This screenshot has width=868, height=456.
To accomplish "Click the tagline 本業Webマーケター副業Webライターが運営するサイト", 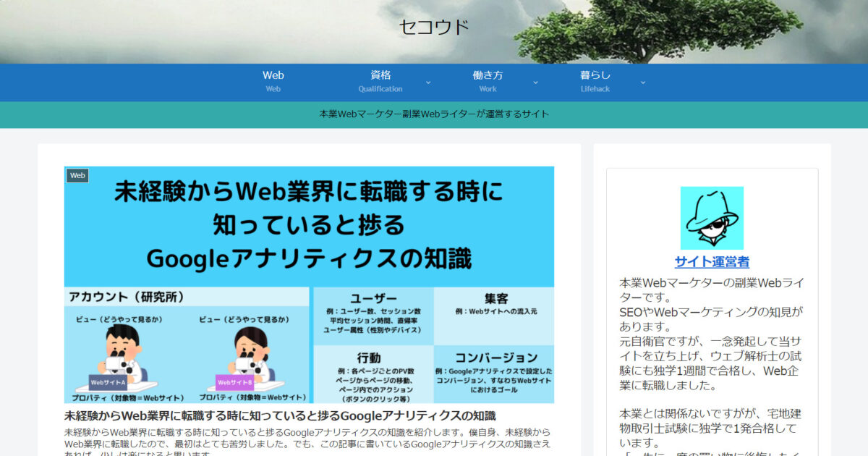I will pyautogui.click(x=434, y=114).
